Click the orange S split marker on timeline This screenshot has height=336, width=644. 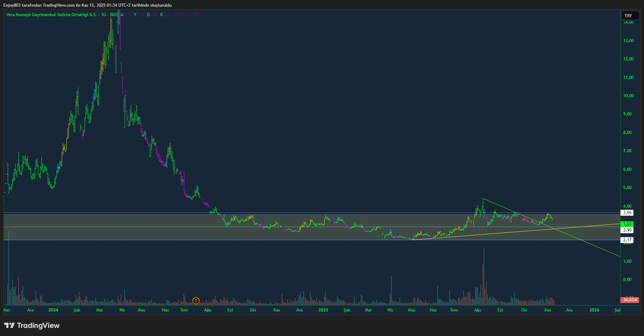pos(196,301)
